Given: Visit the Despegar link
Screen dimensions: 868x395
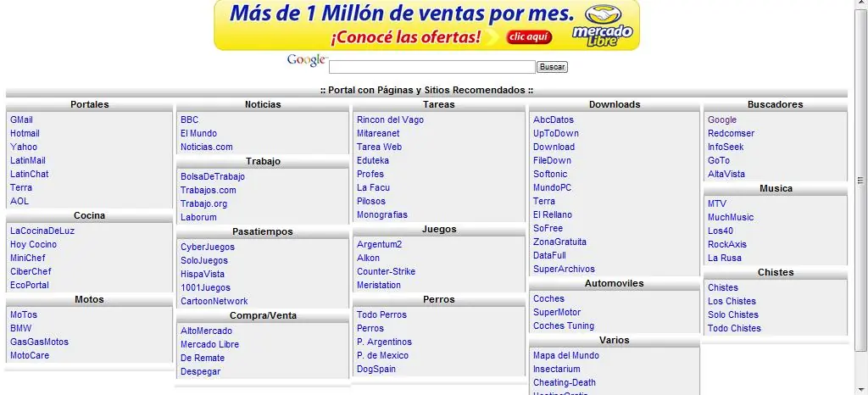Looking at the screenshot, I should point(200,372).
